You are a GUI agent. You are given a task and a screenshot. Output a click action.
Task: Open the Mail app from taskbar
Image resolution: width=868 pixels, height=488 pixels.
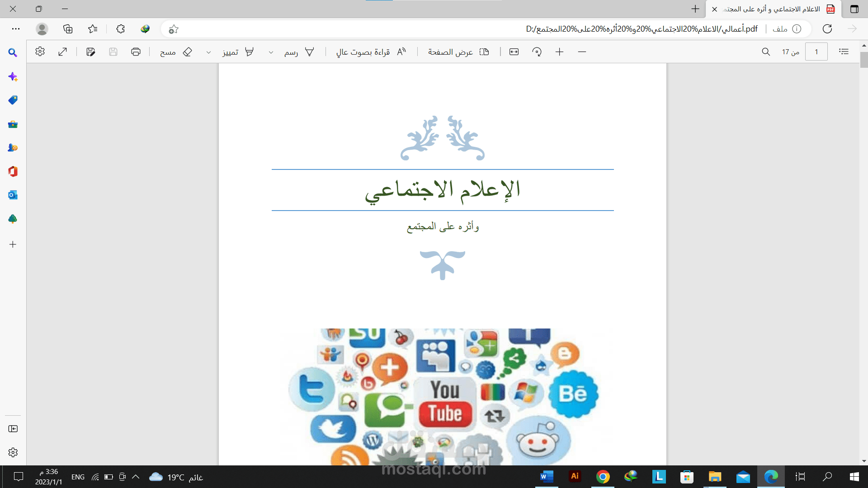pos(743,477)
